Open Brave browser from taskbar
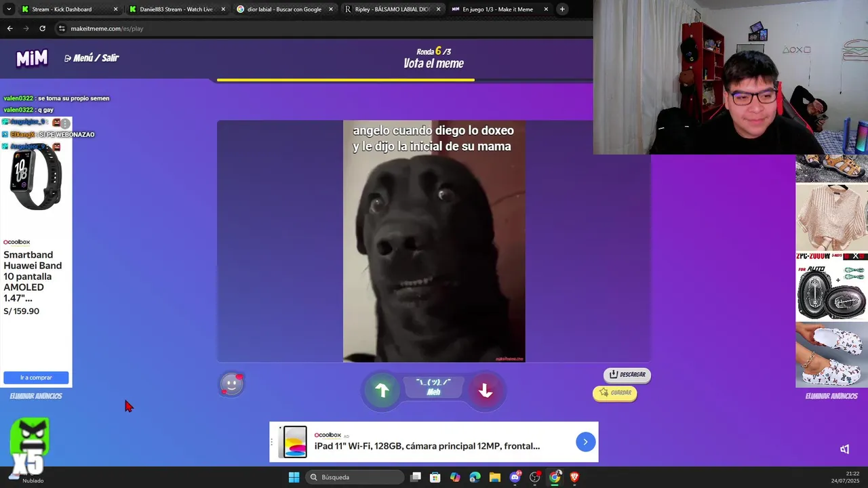The width and height of the screenshot is (868, 488). pos(575,477)
